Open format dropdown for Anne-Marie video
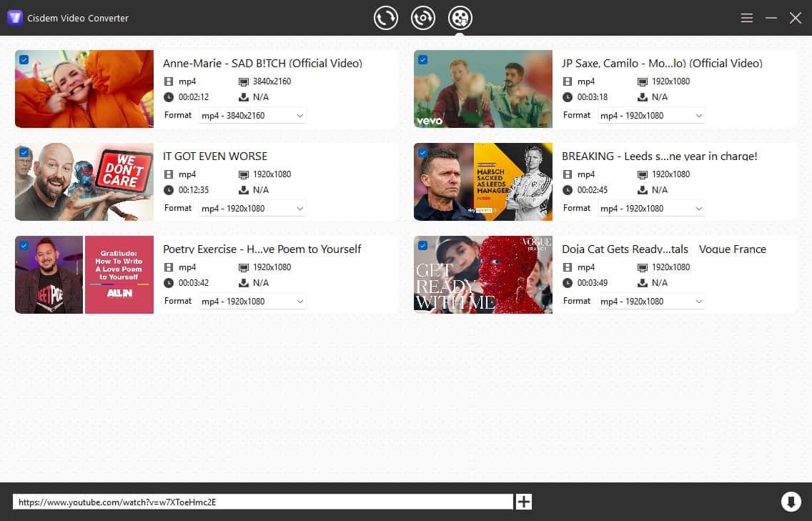812x521 pixels. pyautogui.click(x=252, y=116)
